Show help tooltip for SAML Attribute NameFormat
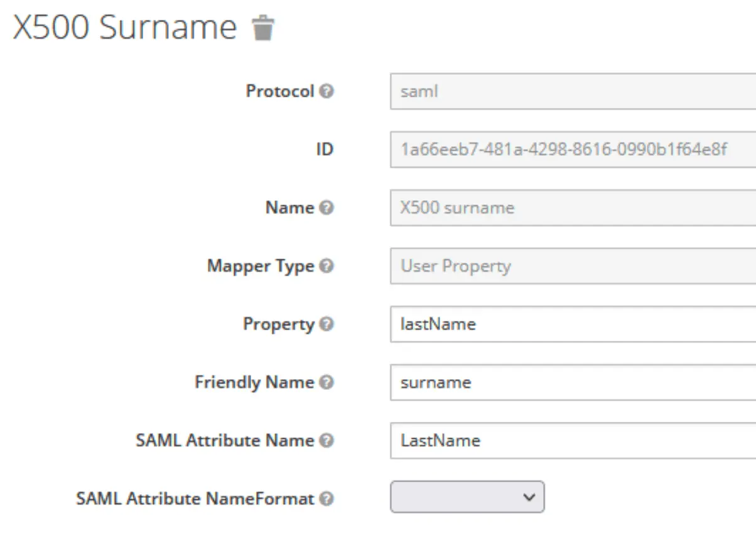The image size is (756, 550). point(326,499)
